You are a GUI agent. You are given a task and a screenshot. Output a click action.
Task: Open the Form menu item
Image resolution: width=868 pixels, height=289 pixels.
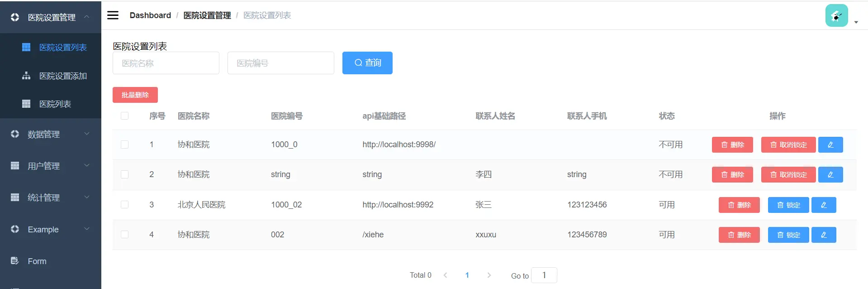coord(51,261)
